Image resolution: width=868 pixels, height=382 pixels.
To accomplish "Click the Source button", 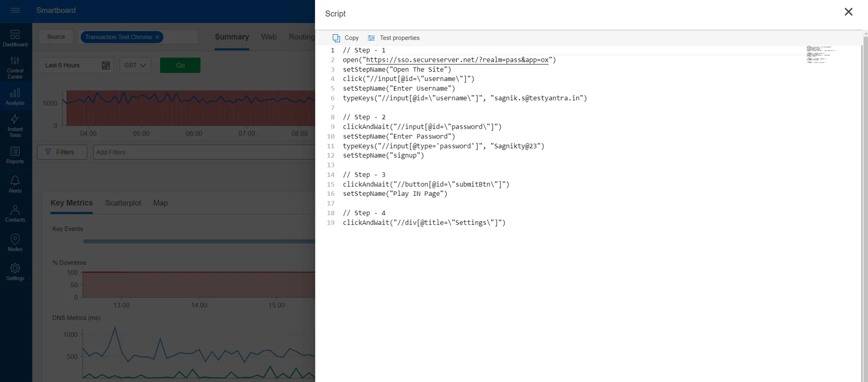I will pyautogui.click(x=56, y=37).
